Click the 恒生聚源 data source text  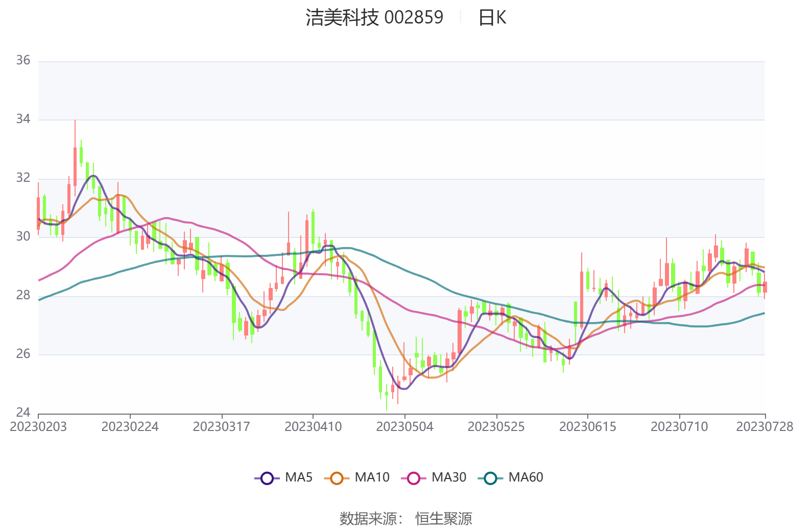click(x=443, y=518)
